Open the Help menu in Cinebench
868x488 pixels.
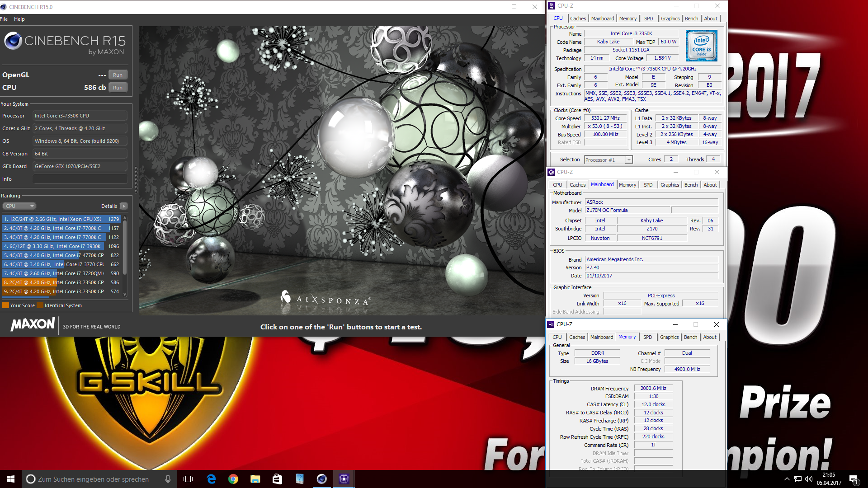[x=19, y=19]
